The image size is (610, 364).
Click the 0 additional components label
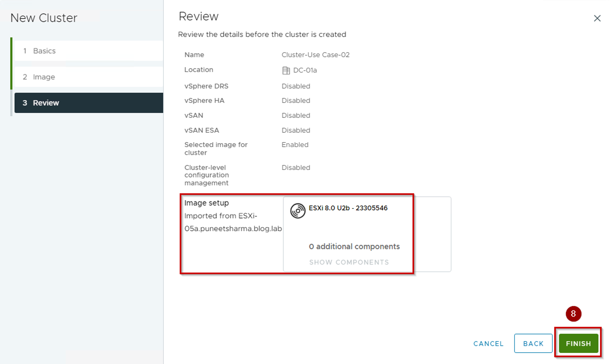[x=354, y=246]
